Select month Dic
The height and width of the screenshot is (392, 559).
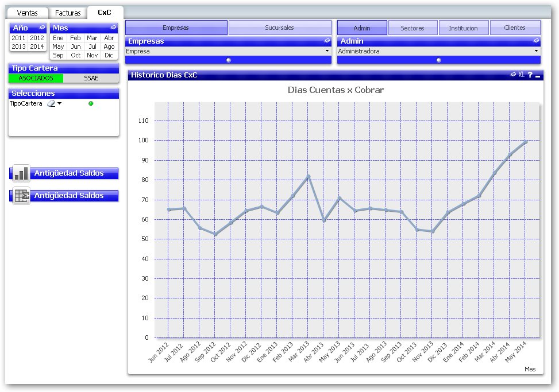tap(109, 55)
